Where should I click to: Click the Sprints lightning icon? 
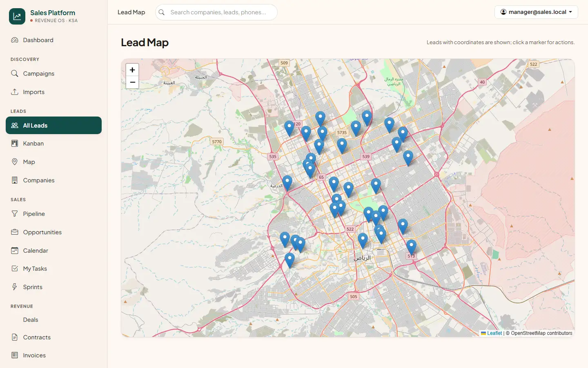15,287
